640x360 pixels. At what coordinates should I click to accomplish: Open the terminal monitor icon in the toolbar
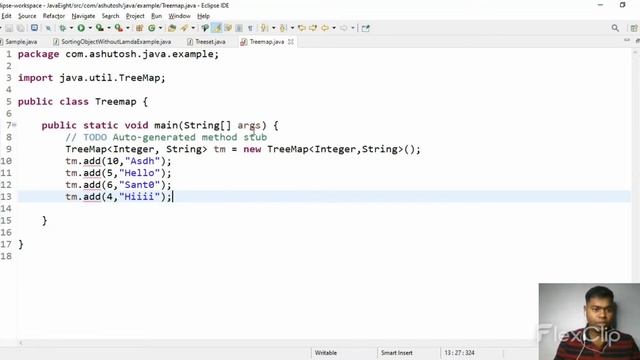coord(34,28)
